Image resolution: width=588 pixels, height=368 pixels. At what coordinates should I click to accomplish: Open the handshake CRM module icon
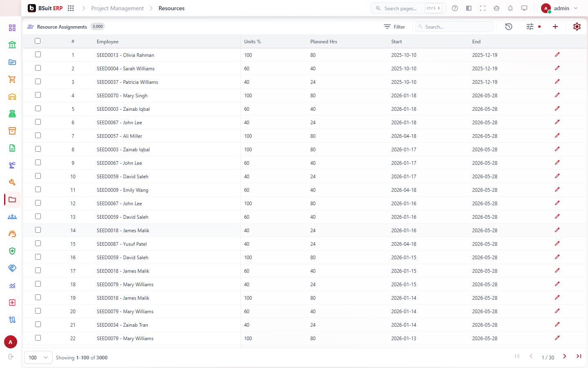pos(12,268)
